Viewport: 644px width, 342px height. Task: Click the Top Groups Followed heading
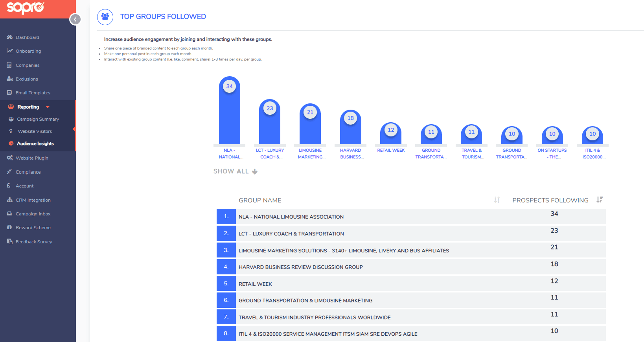pyautogui.click(x=163, y=17)
